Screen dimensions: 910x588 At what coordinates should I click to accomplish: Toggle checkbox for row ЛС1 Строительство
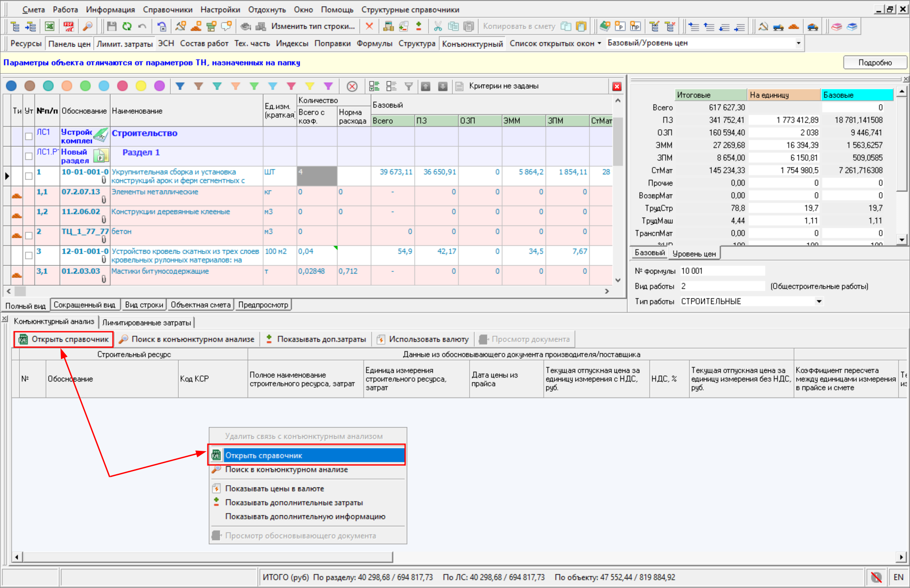[x=29, y=136]
